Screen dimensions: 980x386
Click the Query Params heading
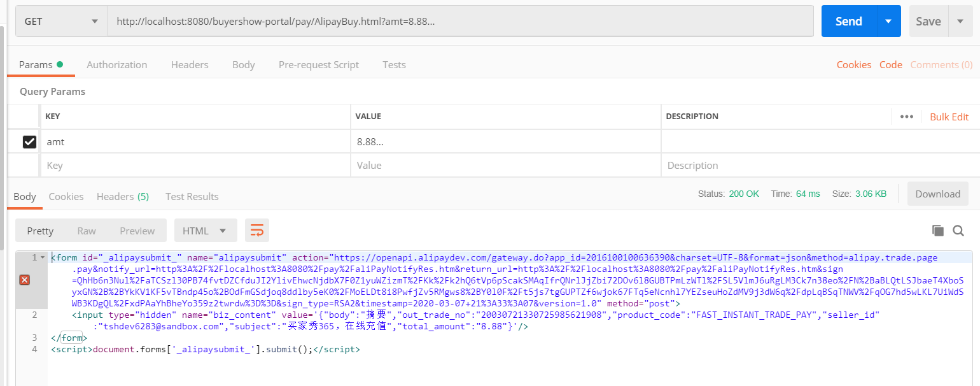click(52, 91)
